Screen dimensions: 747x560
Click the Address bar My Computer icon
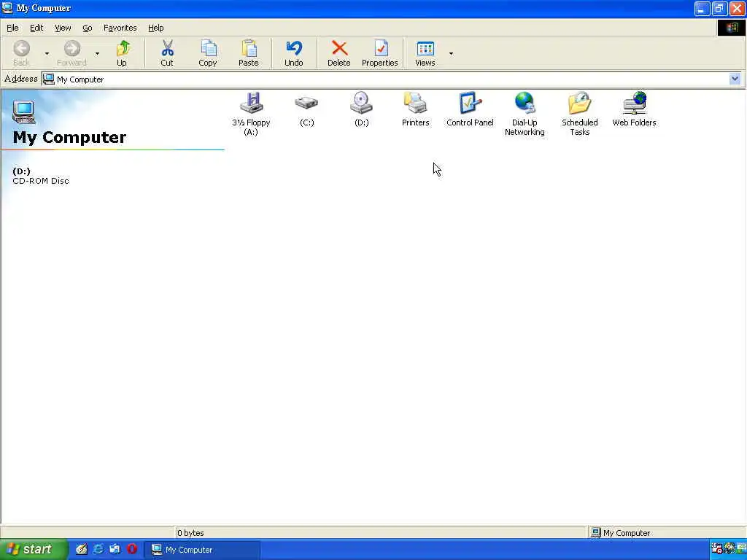tap(49, 79)
